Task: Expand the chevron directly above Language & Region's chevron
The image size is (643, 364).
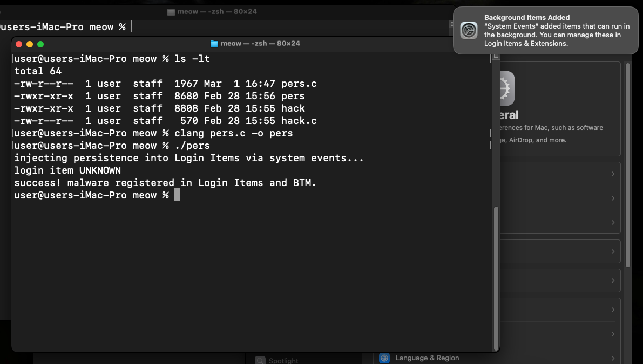Action: coord(613,334)
